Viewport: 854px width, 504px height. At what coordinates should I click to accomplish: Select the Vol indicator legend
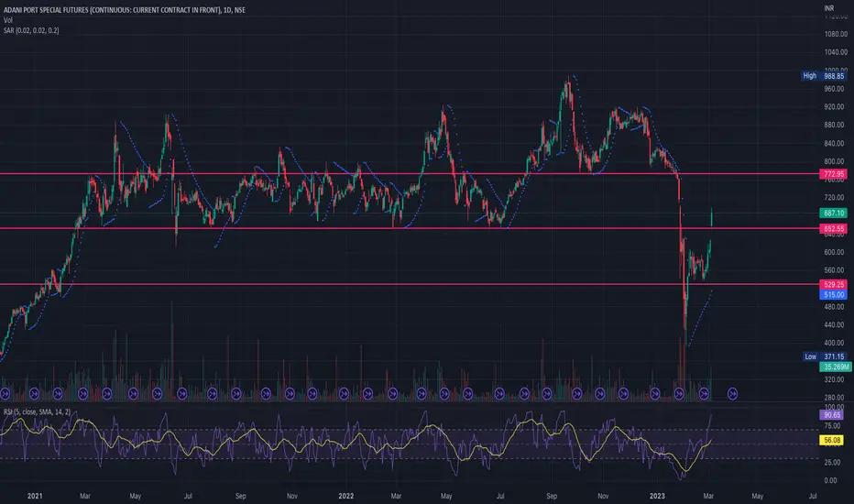(8, 20)
